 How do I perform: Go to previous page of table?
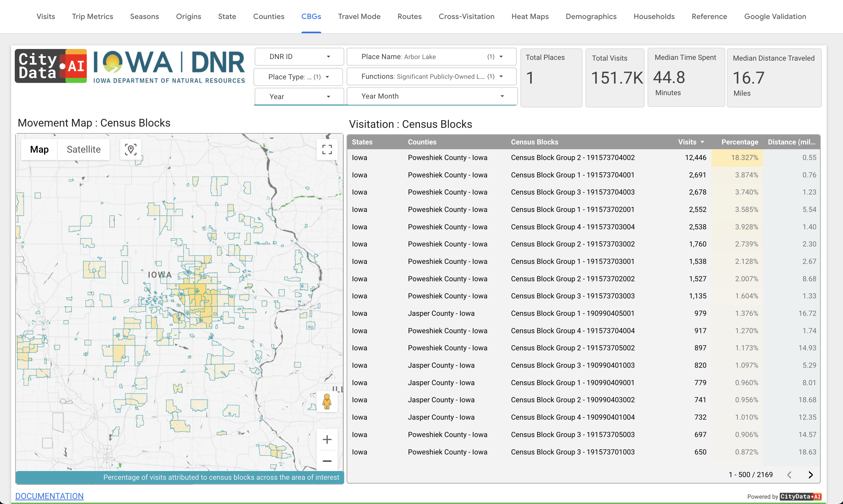coord(789,475)
